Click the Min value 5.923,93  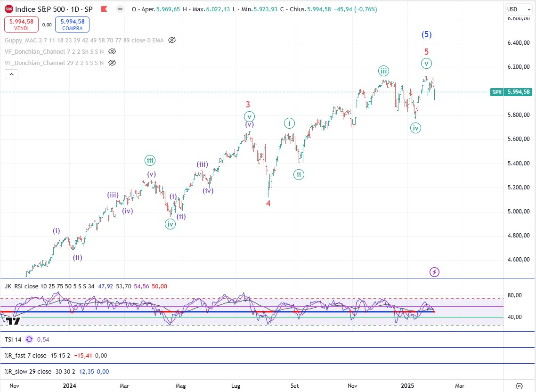[266, 9]
